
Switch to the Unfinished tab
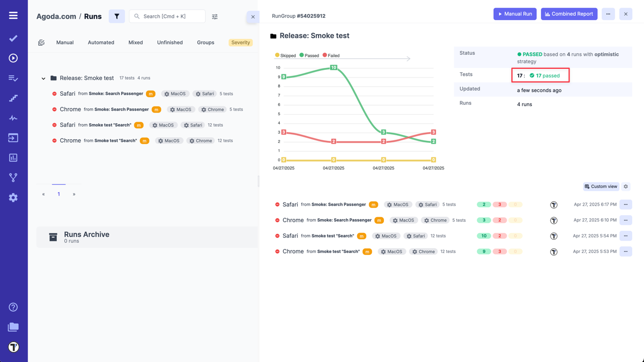click(170, 43)
